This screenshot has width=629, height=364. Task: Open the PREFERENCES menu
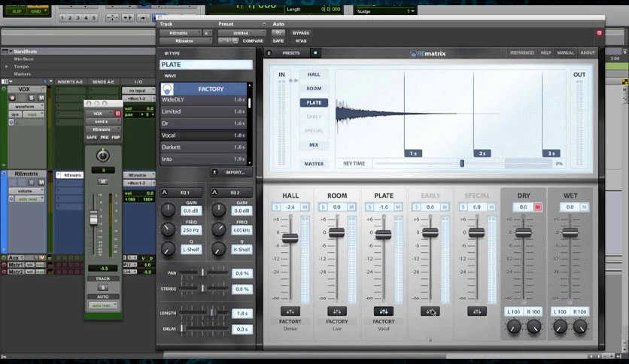(522, 53)
